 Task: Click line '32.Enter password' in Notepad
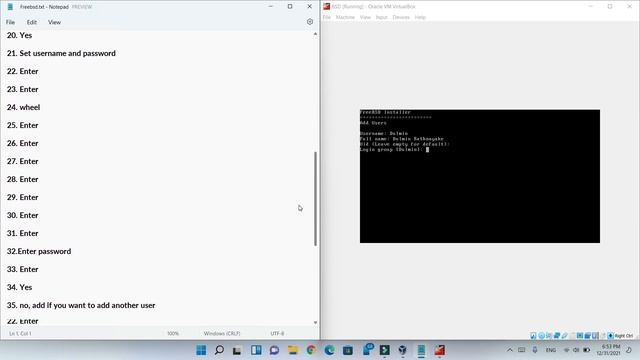pos(39,251)
